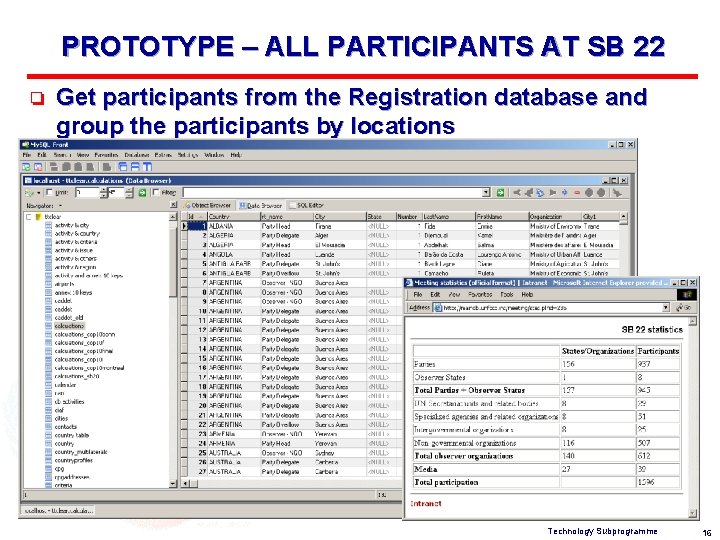Click the data grid horizontal scrollbar

coord(292,484)
